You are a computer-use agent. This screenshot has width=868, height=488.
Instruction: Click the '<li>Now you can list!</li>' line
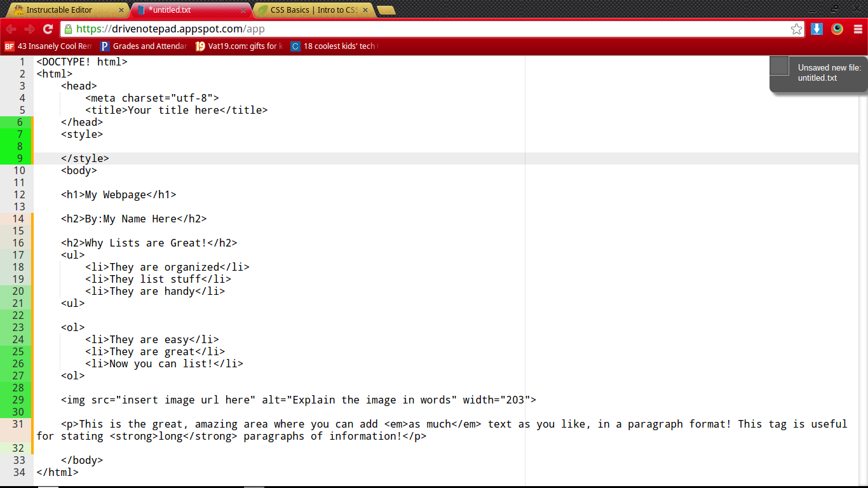(x=165, y=363)
